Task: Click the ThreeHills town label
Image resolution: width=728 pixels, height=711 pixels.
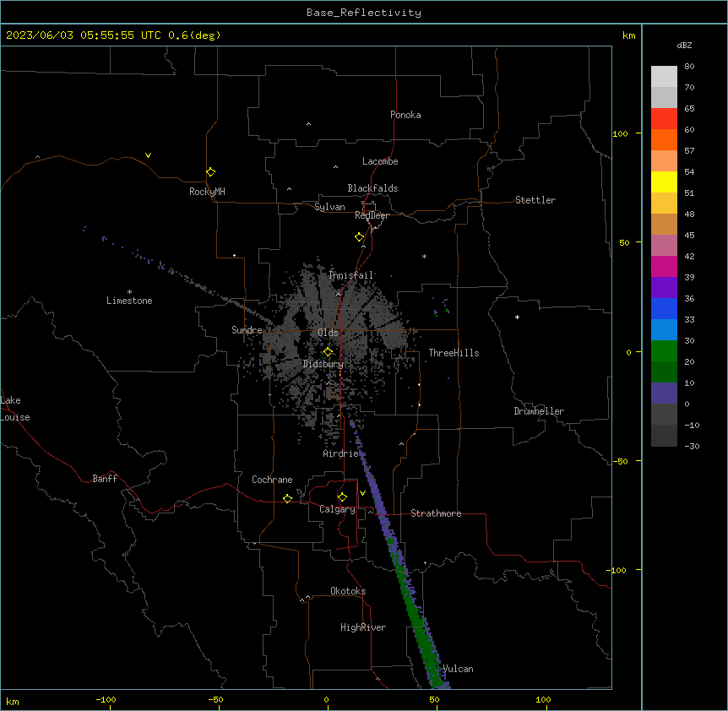Action: pos(454,353)
